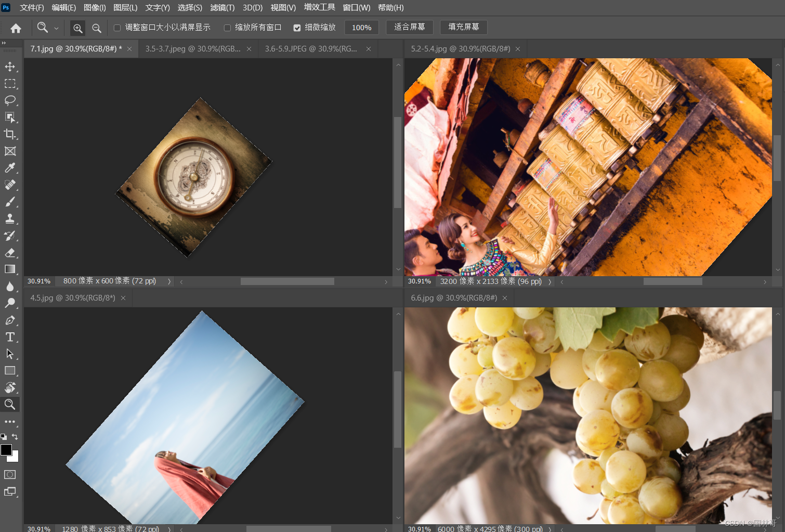Viewport: 785px width, 532px height.
Task: Select the Zoom tool in toolbox
Action: (10, 404)
